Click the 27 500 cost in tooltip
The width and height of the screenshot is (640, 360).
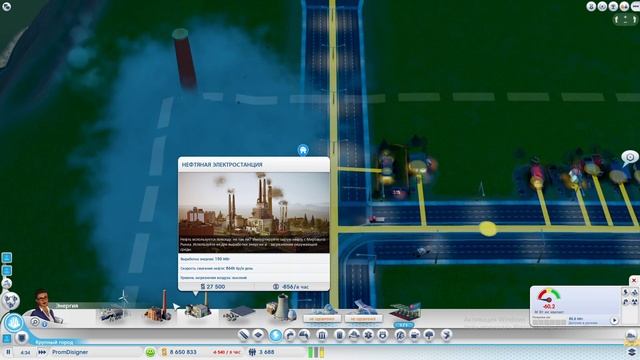213,287
